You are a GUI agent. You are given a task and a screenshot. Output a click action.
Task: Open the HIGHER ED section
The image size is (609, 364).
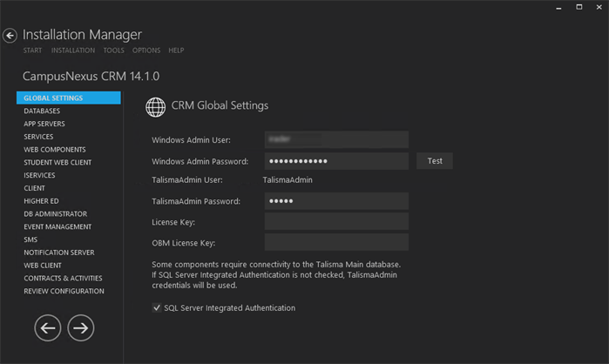(41, 201)
